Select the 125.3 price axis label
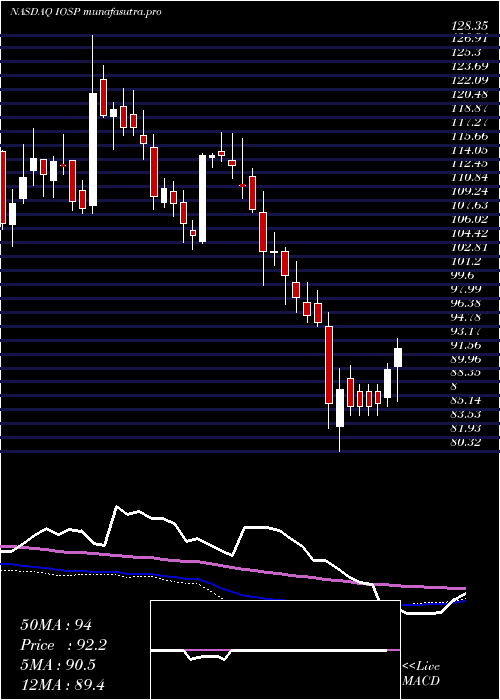The image size is (500, 700). click(467, 52)
